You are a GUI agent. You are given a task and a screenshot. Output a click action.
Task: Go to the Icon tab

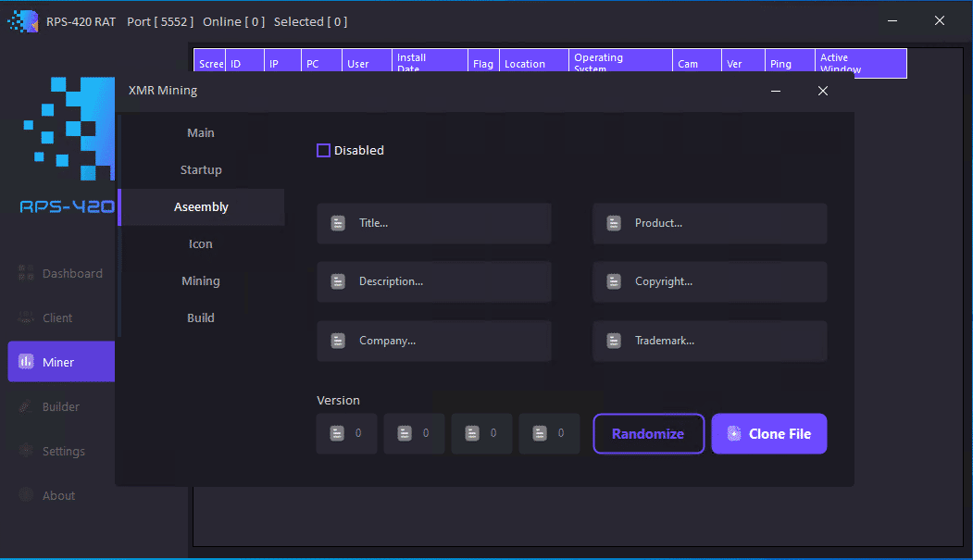tap(201, 243)
